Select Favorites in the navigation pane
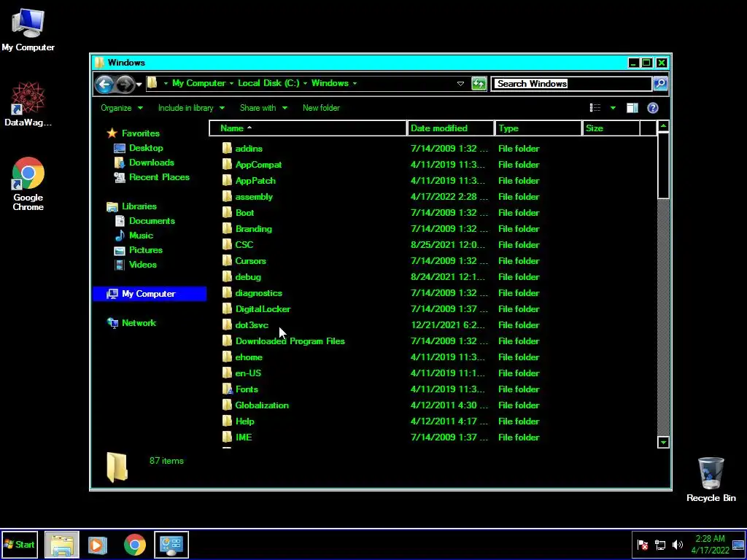The height and width of the screenshot is (560, 747). (x=133, y=133)
